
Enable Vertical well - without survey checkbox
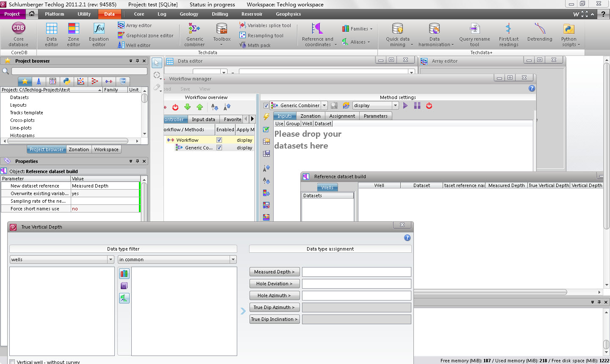[x=12, y=362]
